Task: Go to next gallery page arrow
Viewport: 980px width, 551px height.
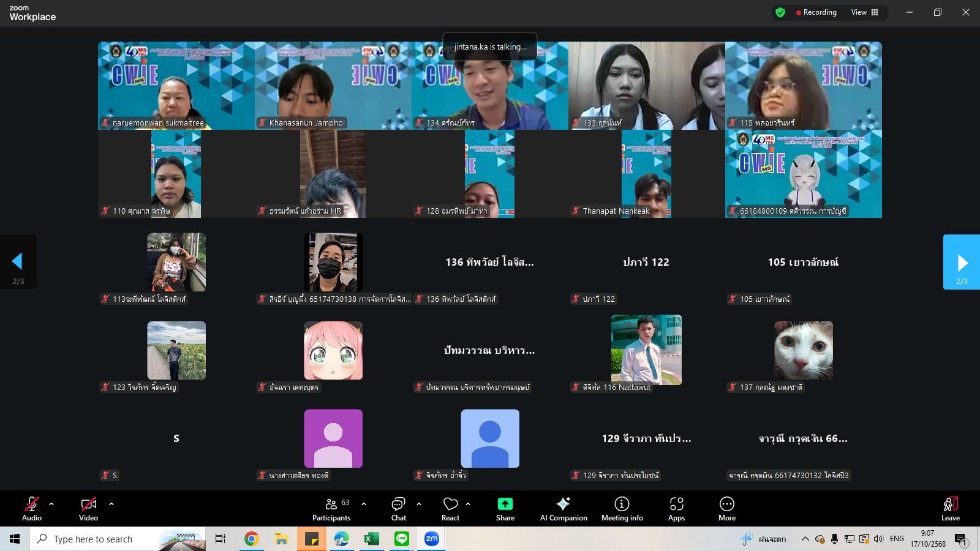Action: [x=961, y=262]
